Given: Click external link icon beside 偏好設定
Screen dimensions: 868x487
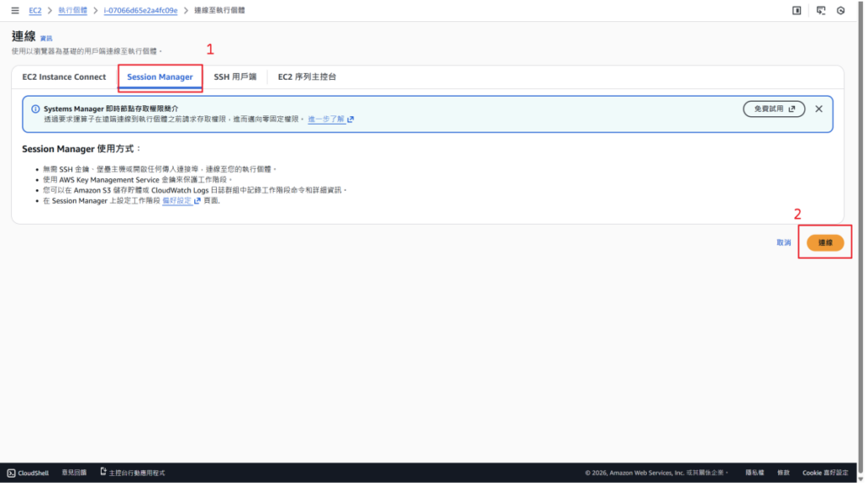Looking at the screenshot, I should click(198, 201).
